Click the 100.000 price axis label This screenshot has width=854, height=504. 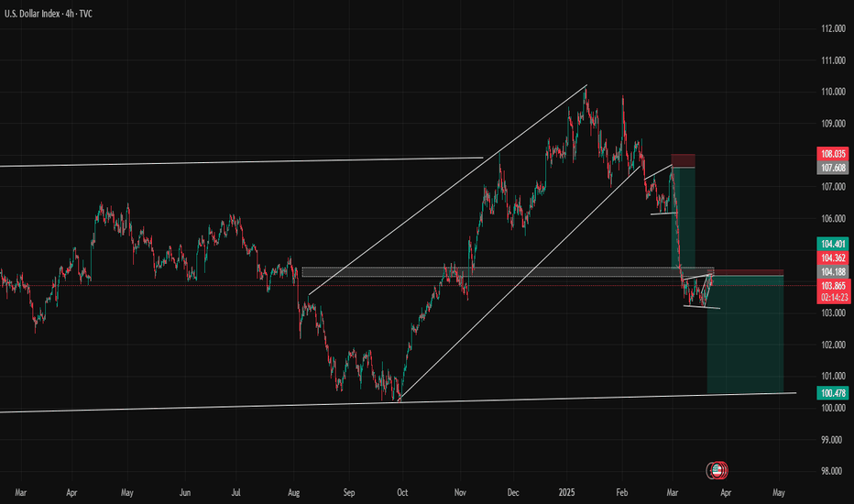pyautogui.click(x=833, y=408)
